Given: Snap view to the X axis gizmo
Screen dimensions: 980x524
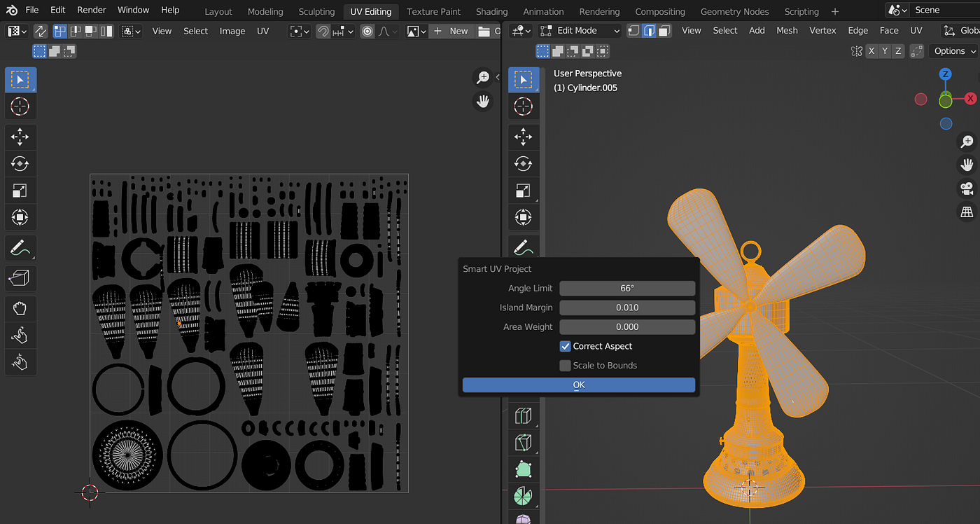Looking at the screenshot, I should tap(970, 99).
